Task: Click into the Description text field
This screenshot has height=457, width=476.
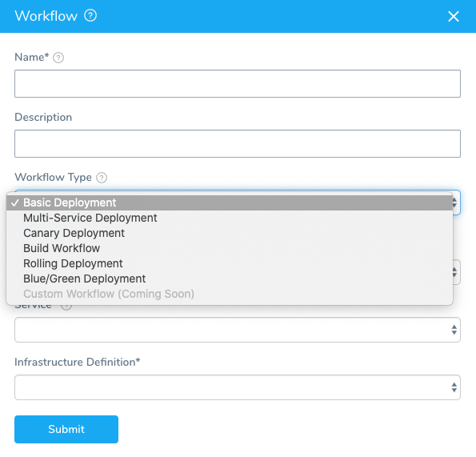Action: (238, 143)
